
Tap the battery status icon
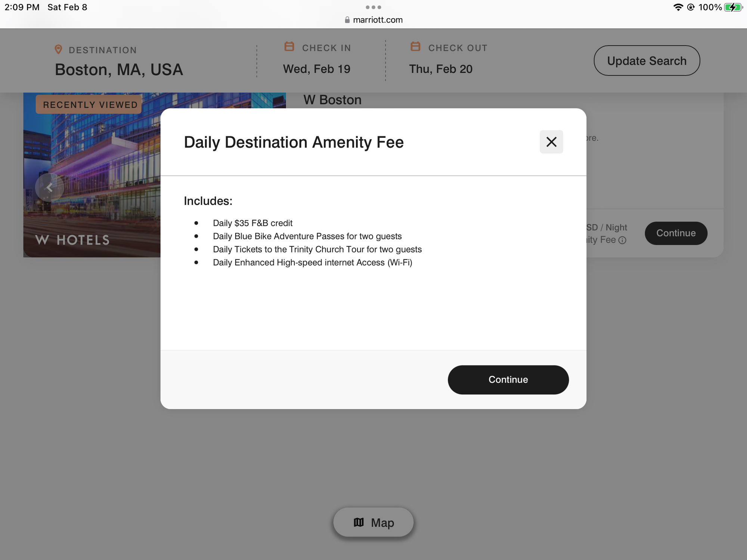pos(733,7)
